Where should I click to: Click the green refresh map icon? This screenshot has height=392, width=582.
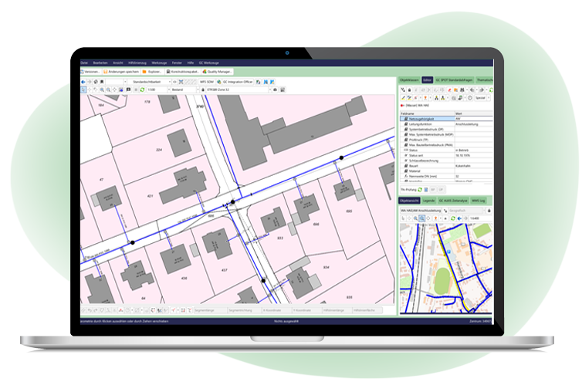pos(141,90)
